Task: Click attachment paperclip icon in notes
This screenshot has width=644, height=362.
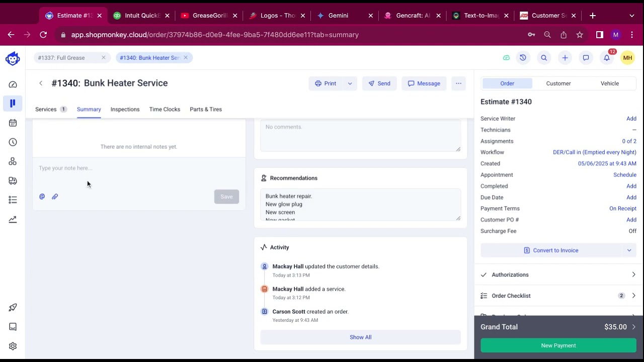Action: (55, 197)
